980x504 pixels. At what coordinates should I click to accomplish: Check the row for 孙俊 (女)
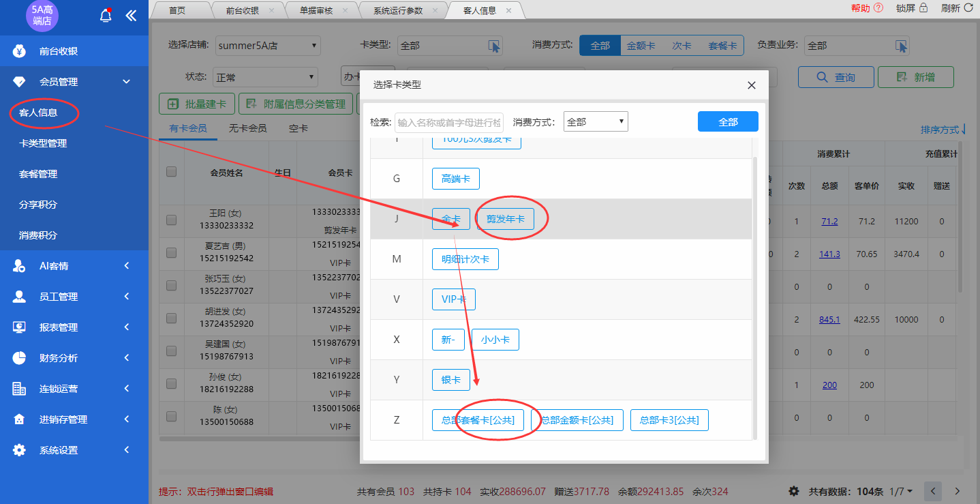coord(172,384)
